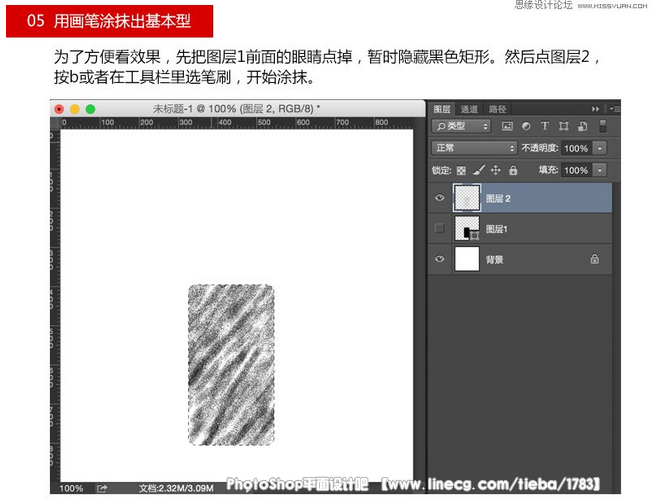Click the smart object filter icon
Screen dimensions: 650x501
tap(583, 127)
